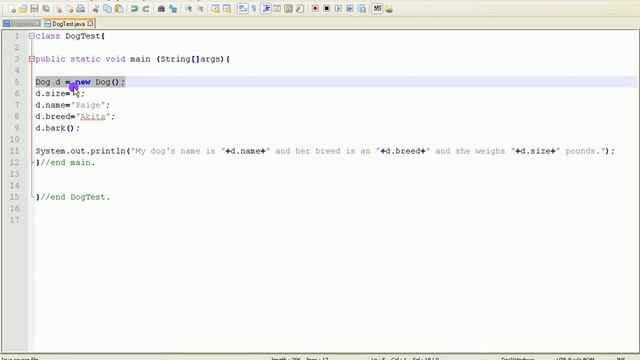Close the DogTest.java tab with its X
640x360 pixels.
(90, 24)
